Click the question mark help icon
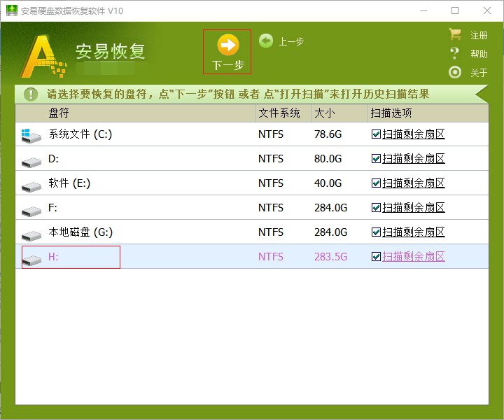The image size is (504, 420). pos(455,54)
